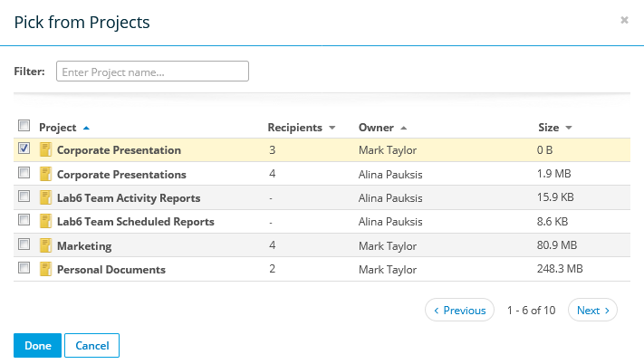Uncheck the Corporate Presentation checkbox

pyautogui.click(x=24, y=148)
